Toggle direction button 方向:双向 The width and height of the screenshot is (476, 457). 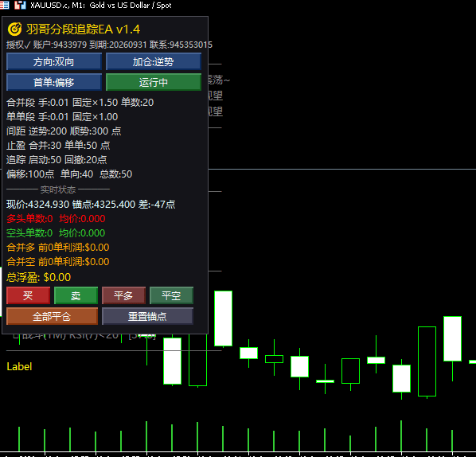(x=54, y=61)
